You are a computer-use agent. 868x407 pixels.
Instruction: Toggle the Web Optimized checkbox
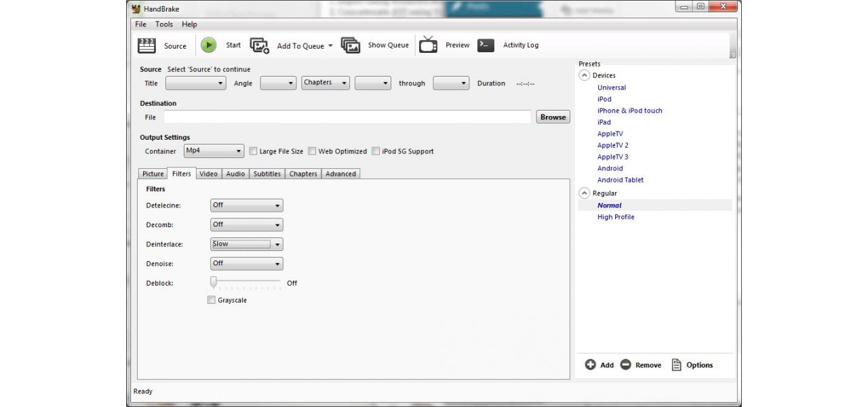click(x=313, y=151)
